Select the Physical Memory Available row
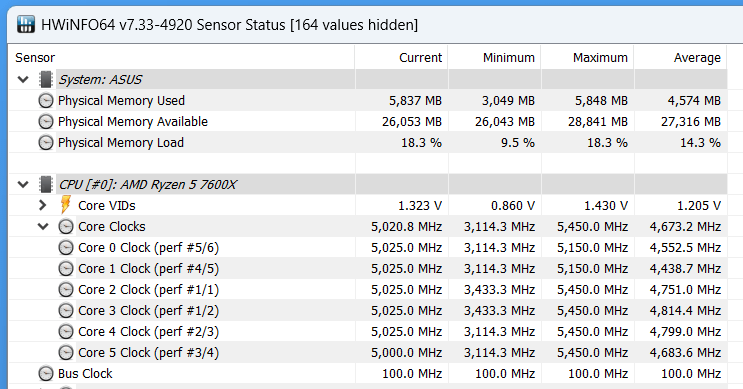This screenshot has width=743, height=389. pos(368,122)
